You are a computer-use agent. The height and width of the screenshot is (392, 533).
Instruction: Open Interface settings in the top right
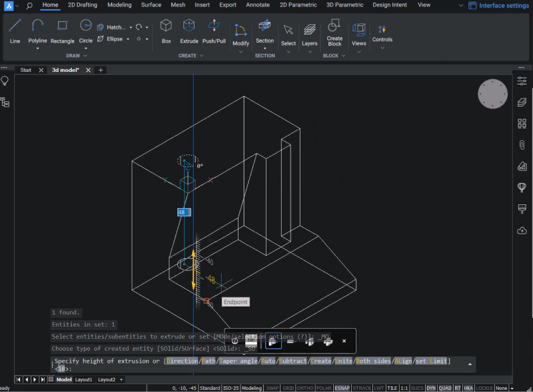coord(498,5)
